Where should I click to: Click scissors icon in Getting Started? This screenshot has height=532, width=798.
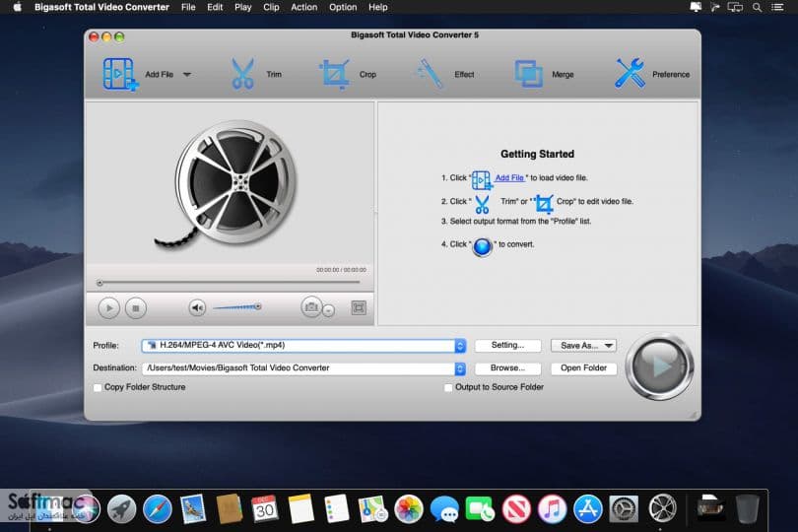click(x=482, y=204)
